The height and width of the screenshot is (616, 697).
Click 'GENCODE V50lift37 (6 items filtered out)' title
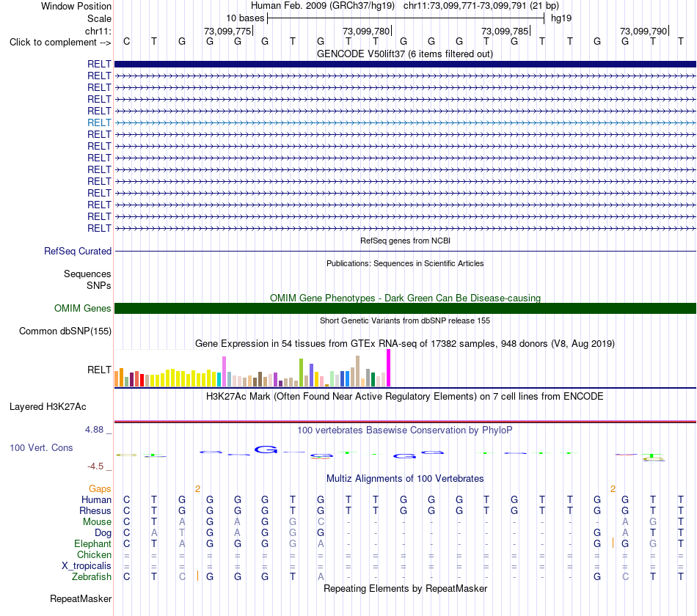click(405, 54)
